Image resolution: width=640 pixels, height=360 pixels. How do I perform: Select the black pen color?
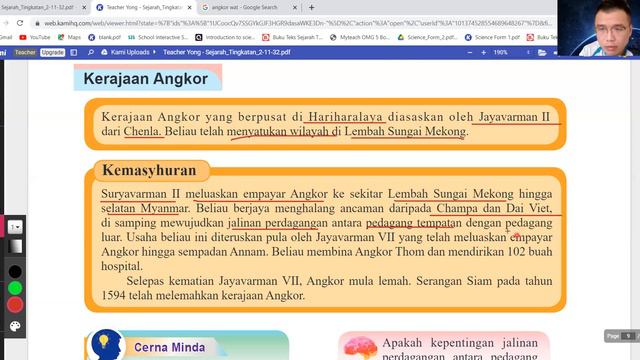tap(15, 271)
